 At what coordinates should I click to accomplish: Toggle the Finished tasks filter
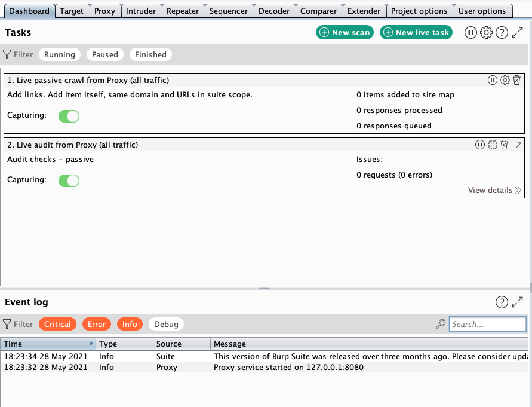150,54
